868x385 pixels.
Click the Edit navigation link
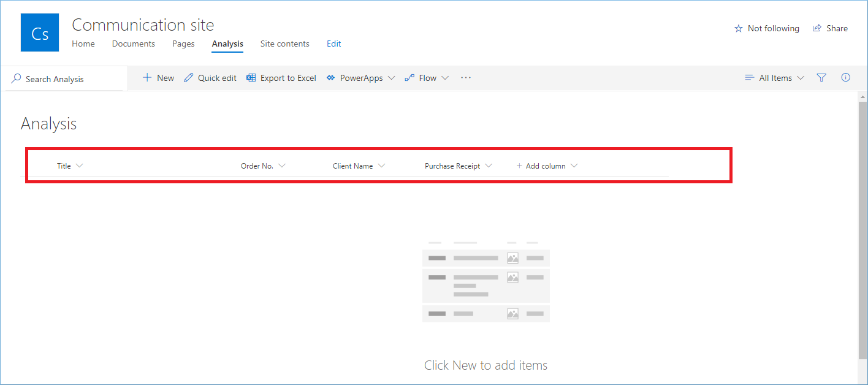[333, 44]
